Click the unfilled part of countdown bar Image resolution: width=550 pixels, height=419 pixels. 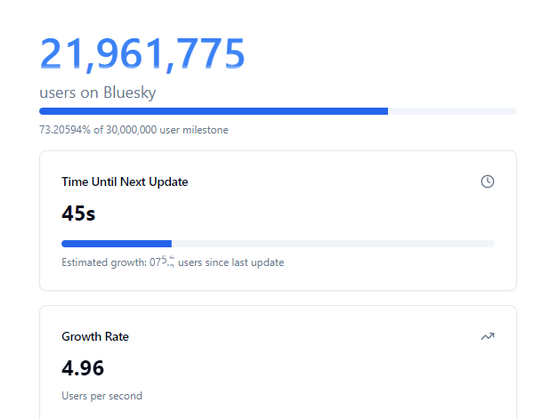(x=333, y=244)
